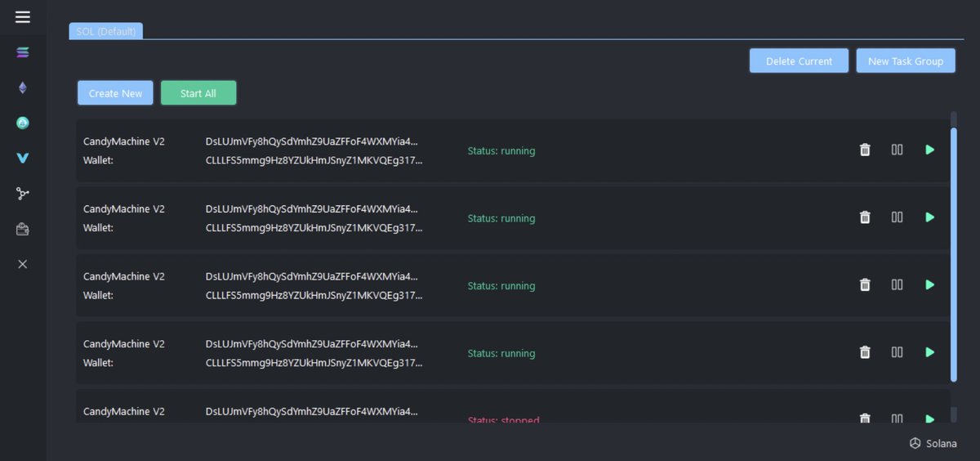Start the third task with its play icon
The image size is (980, 461).
pyautogui.click(x=929, y=284)
